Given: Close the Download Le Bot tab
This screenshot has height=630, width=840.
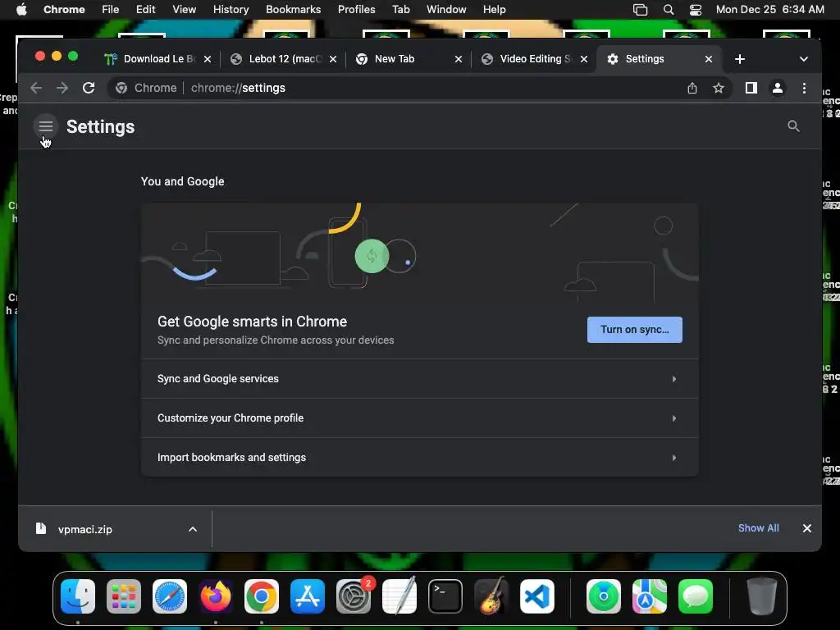Looking at the screenshot, I should pos(208,59).
